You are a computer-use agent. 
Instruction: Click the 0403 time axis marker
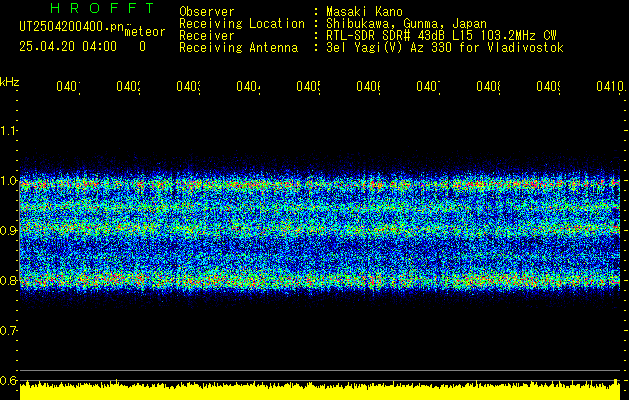point(188,86)
